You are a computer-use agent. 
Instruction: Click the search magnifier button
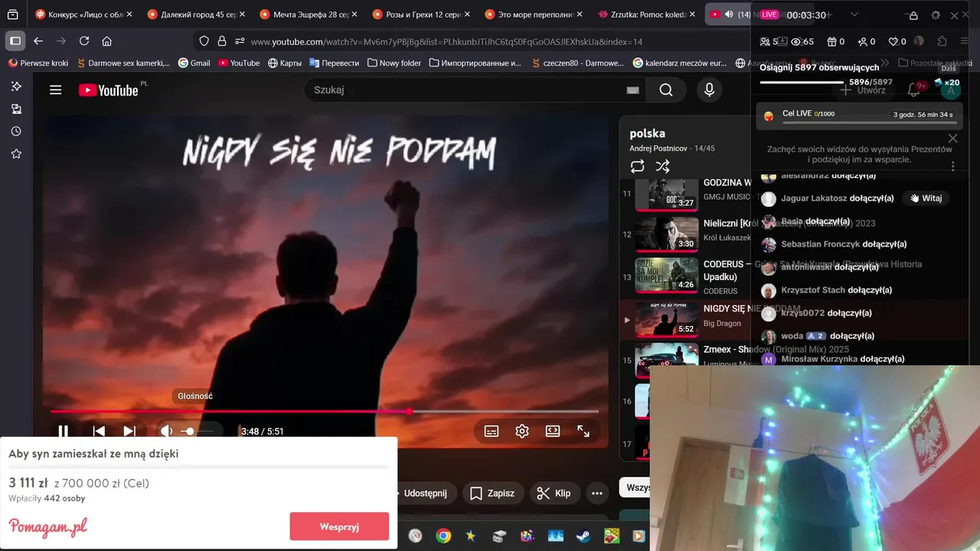coord(666,90)
